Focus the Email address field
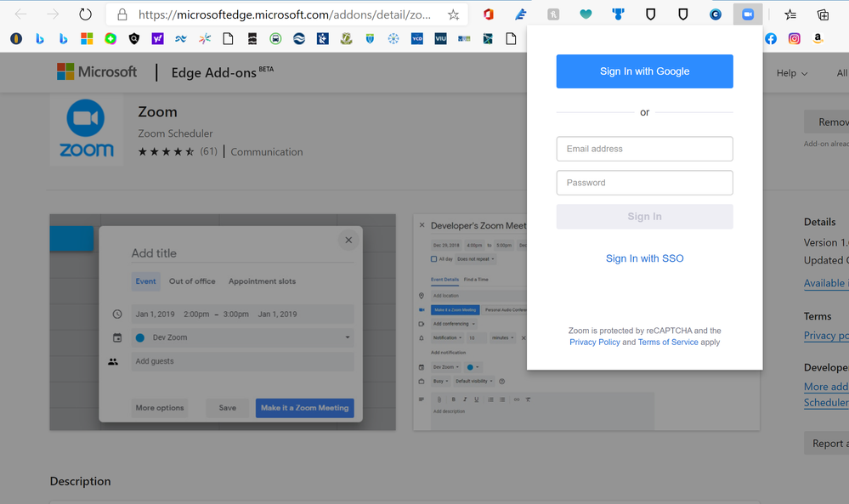Viewport: 849px width, 504px height. [644, 149]
